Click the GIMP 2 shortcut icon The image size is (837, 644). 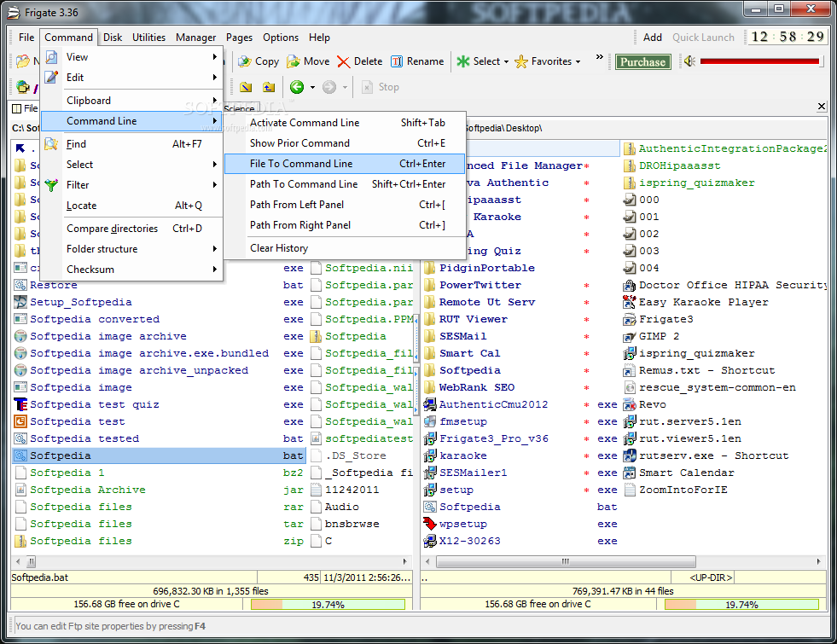tap(630, 336)
